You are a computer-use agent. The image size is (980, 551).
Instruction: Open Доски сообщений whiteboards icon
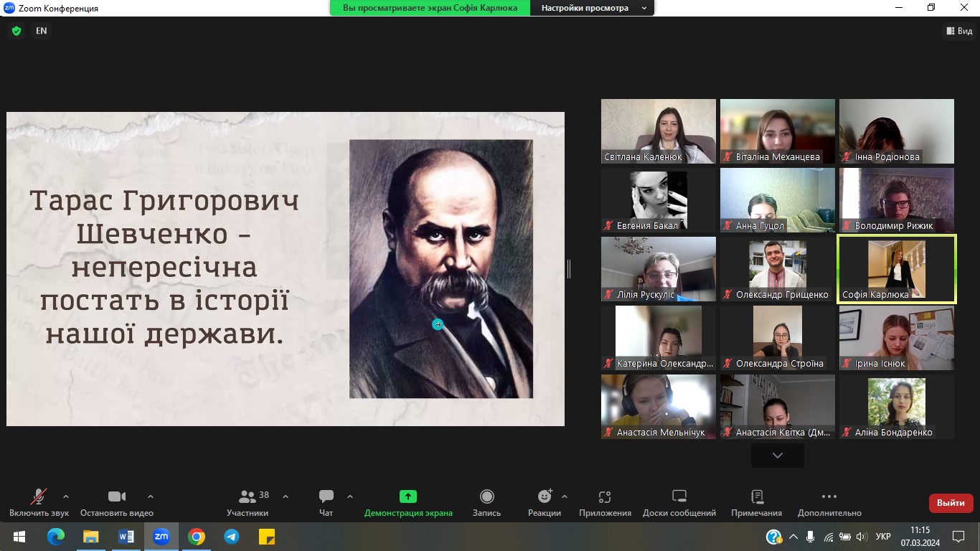679,496
